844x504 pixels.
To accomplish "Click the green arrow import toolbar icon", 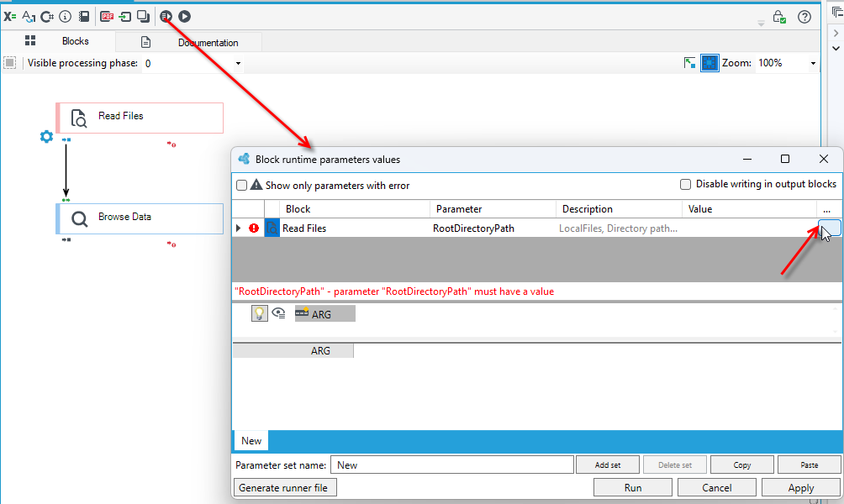I will [125, 17].
